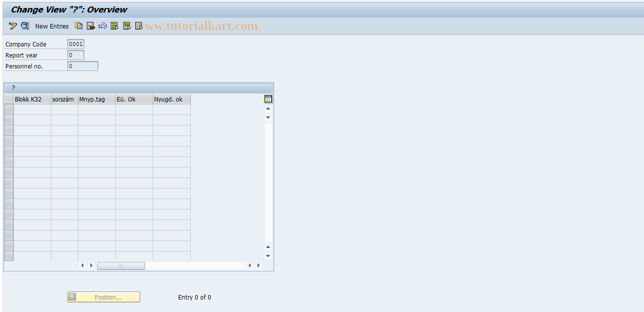Click the sorszám column header
The image size is (644, 312).
point(64,99)
